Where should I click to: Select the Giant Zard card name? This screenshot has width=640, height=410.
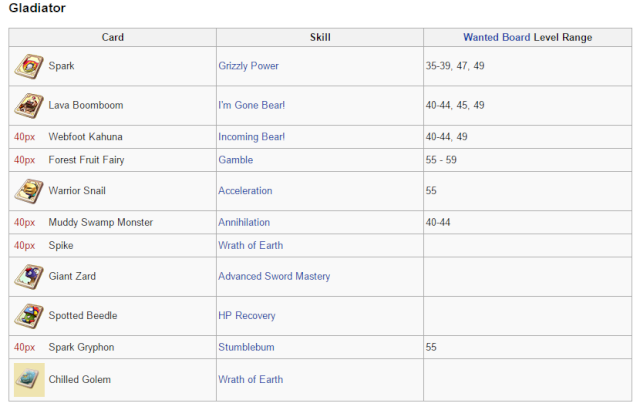pos(72,276)
